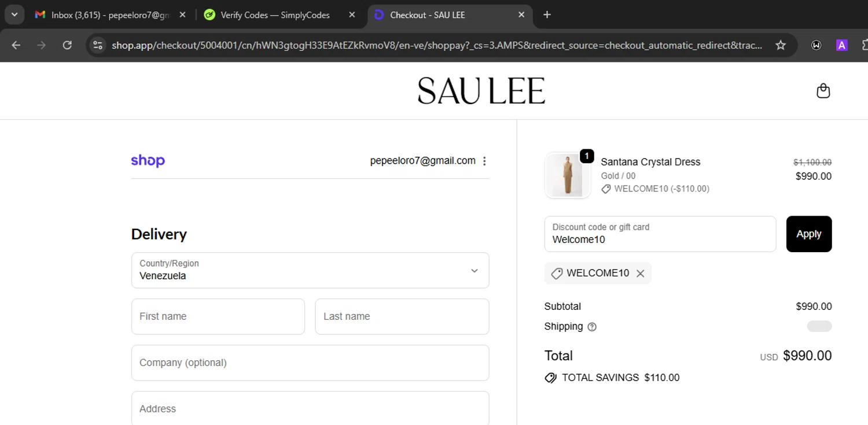Click the round W extension icon

tap(816, 45)
